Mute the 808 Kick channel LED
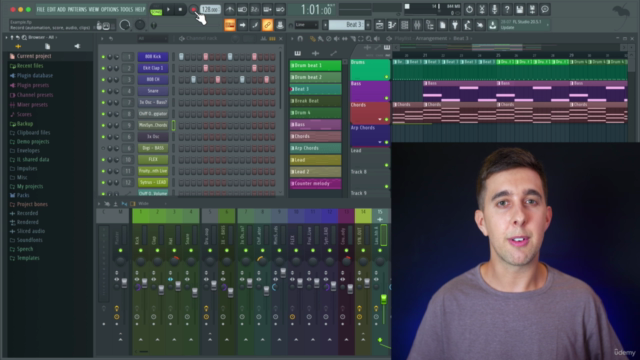This screenshot has width=640, height=360. [103, 57]
